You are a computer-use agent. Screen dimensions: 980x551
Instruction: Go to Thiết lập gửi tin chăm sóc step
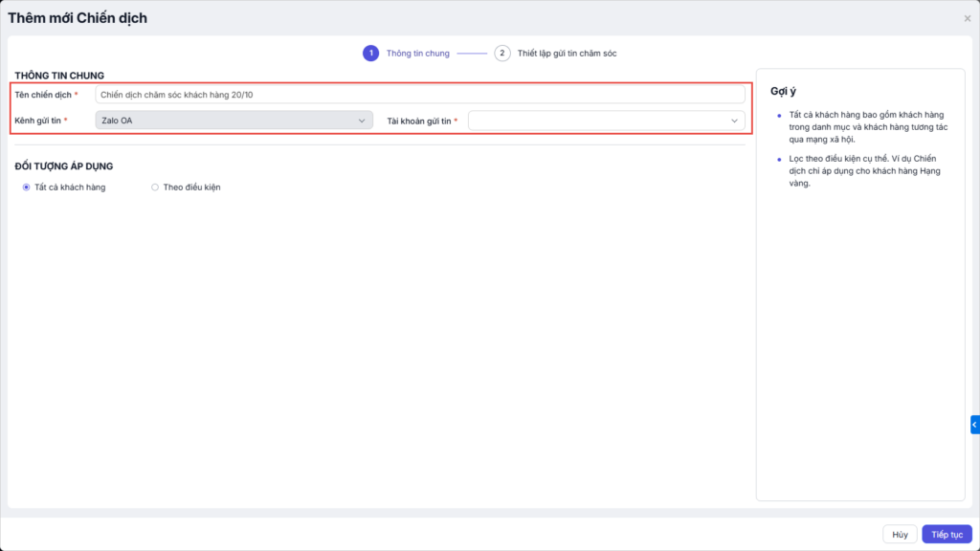click(x=567, y=54)
